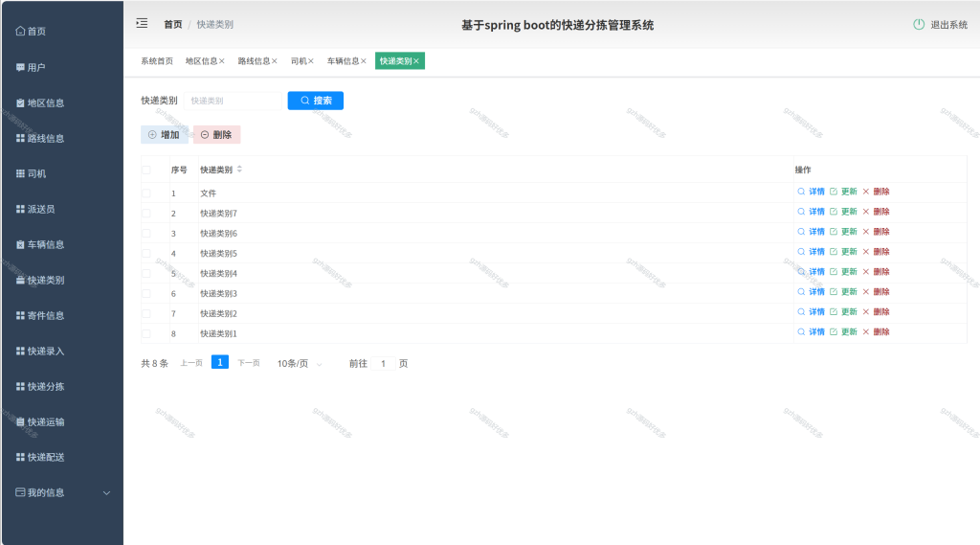Click the 快递类别 search input field
Viewport: 980px width, 545px height.
tap(234, 101)
